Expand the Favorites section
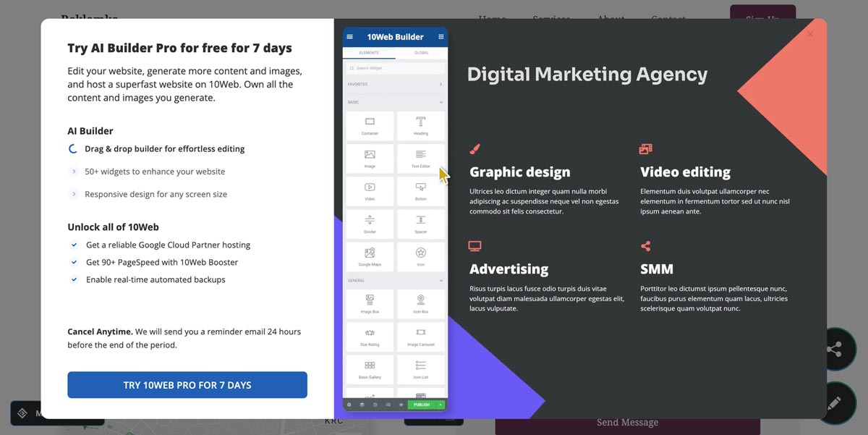This screenshot has height=435, width=868. [x=441, y=85]
